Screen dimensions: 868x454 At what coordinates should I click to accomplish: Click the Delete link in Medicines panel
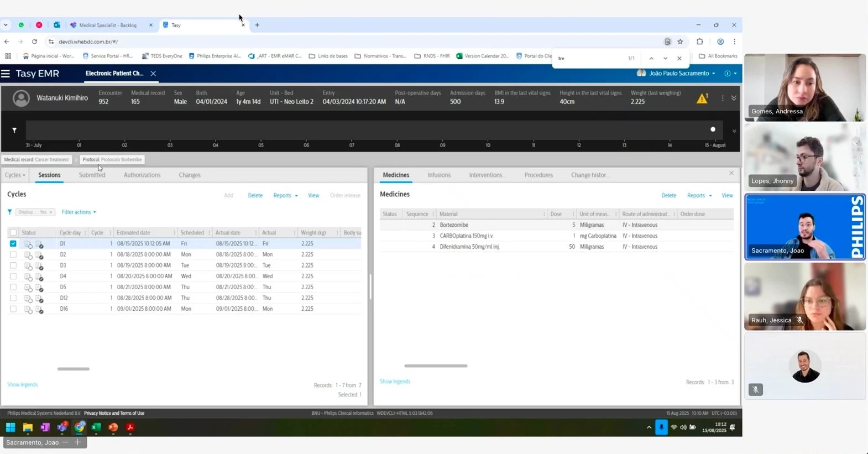pyautogui.click(x=668, y=196)
